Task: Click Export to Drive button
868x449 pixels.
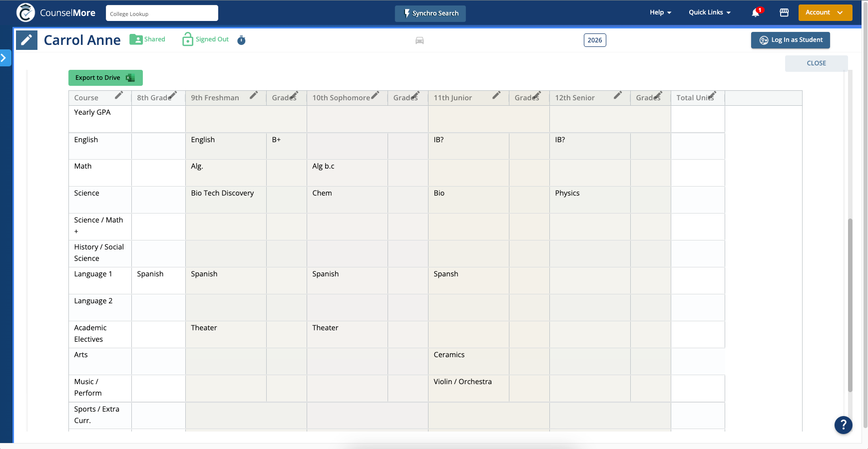Action: (105, 78)
